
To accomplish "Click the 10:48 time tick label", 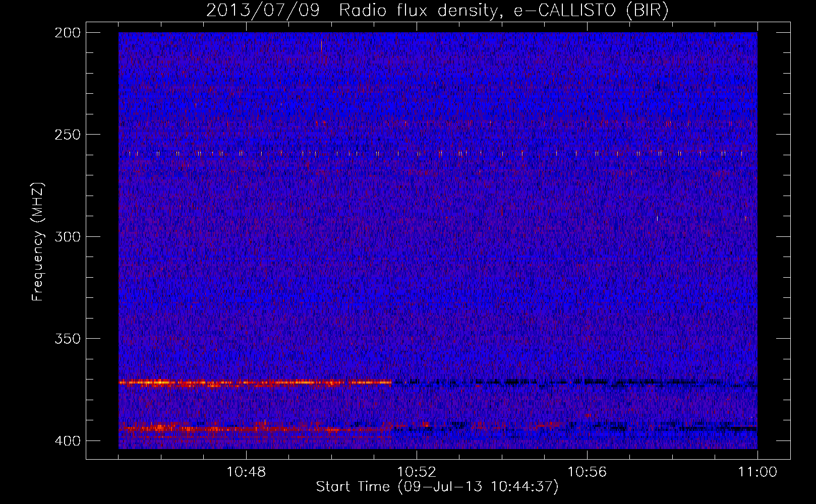I will click(246, 472).
